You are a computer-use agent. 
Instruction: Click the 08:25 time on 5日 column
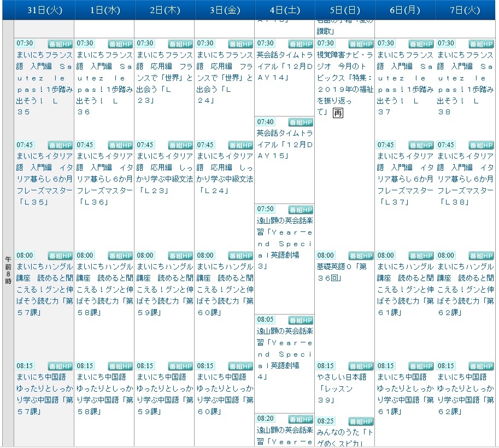[326, 421]
